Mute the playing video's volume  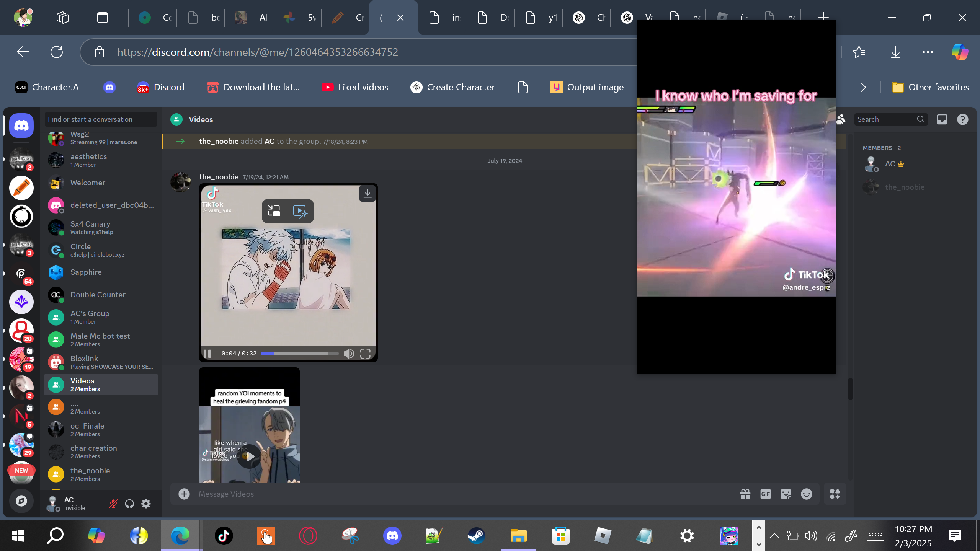[x=349, y=354]
